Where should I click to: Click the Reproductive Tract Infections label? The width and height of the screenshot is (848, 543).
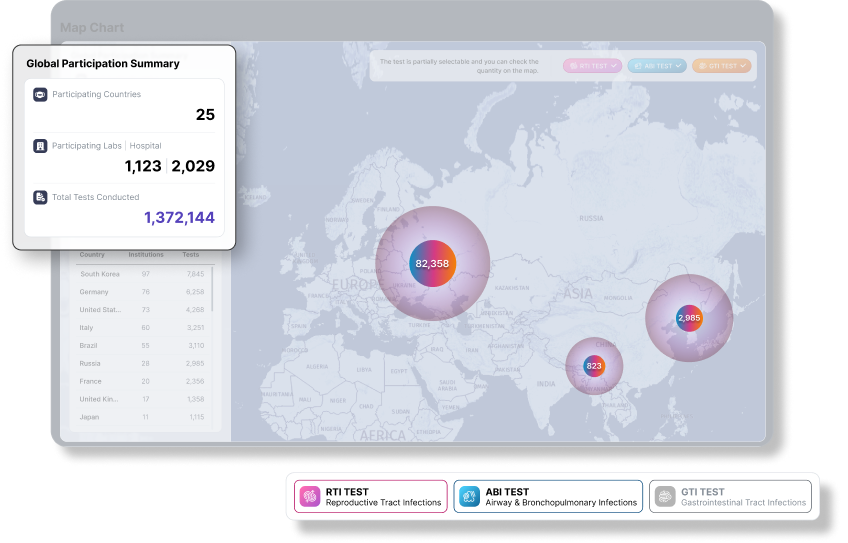coord(383,503)
